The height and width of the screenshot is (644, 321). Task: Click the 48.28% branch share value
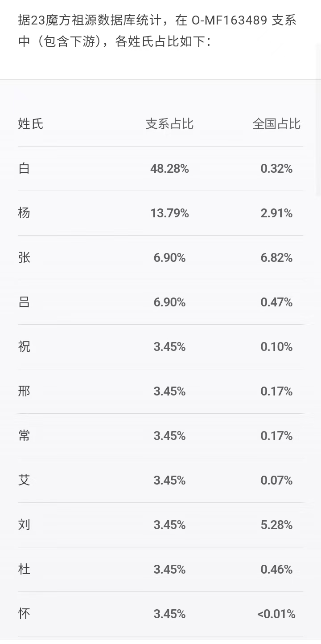169,169
